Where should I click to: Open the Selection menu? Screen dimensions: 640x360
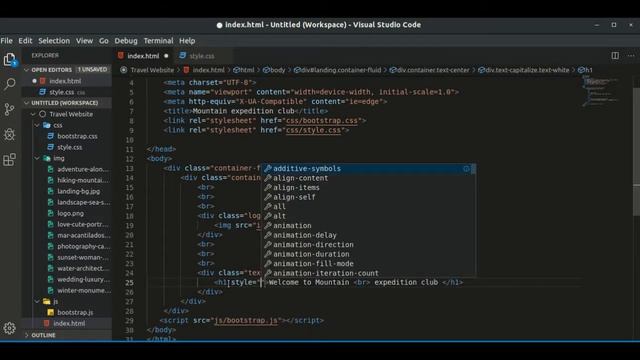pyautogui.click(x=54, y=41)
